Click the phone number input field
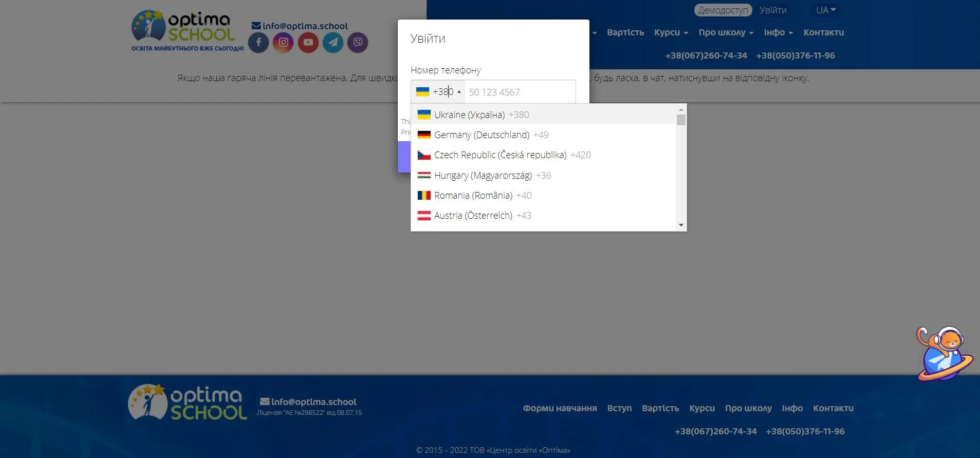Screen dimensions: 980x458 [x=520, y=92]
